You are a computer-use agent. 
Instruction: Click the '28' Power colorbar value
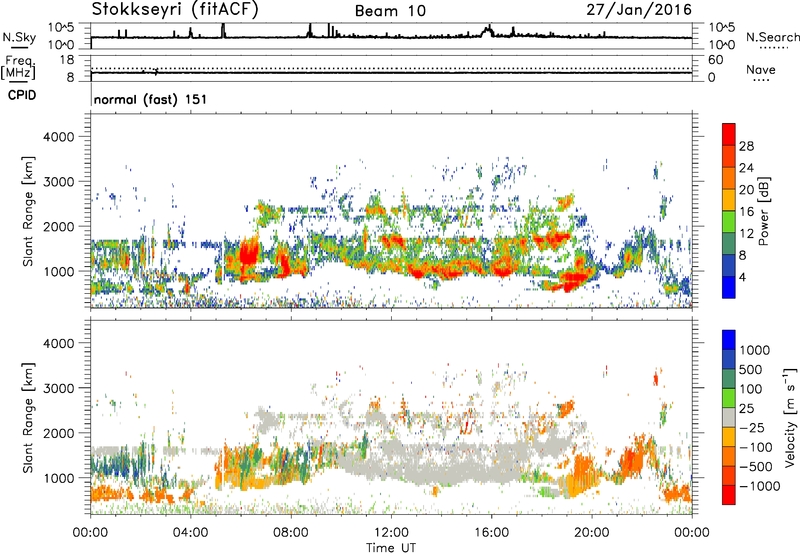coord(746,146)
